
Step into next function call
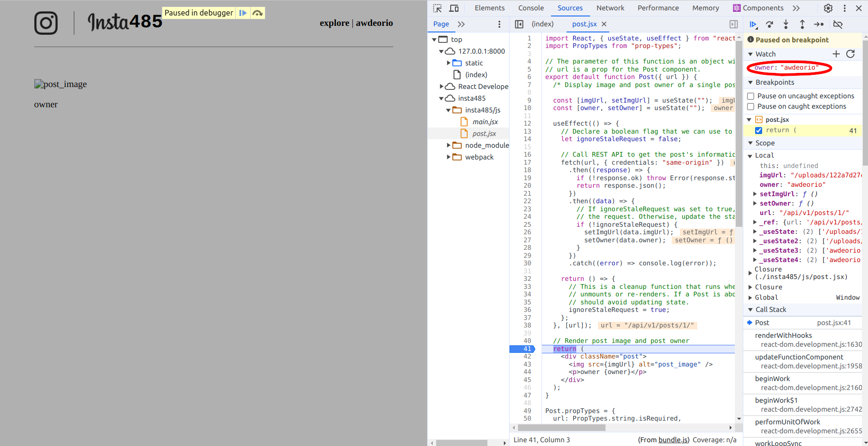[786, 24]
